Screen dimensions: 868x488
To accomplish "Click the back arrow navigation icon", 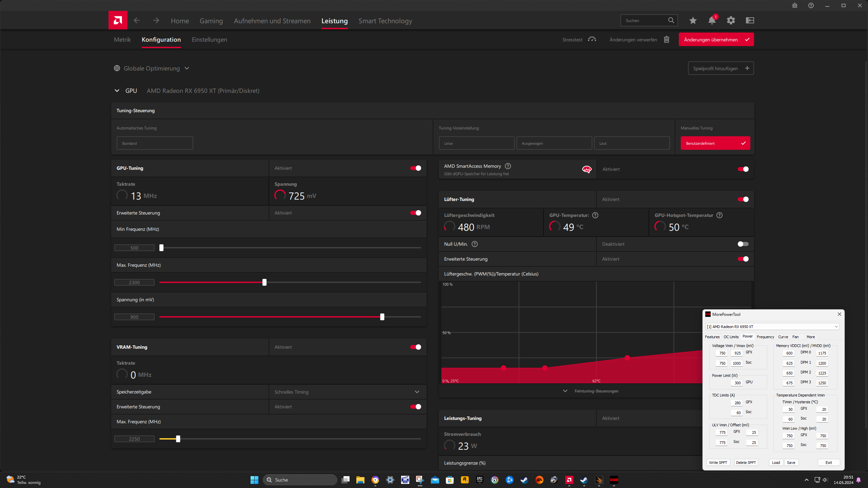I will [137, 20].
